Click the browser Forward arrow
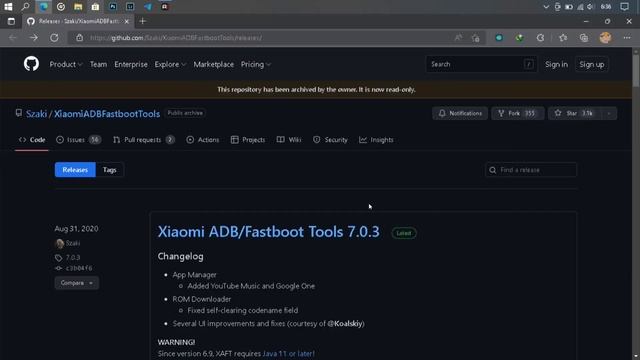Image resolution: width=640 pixels, height=360 pixels. coord(33,38)
